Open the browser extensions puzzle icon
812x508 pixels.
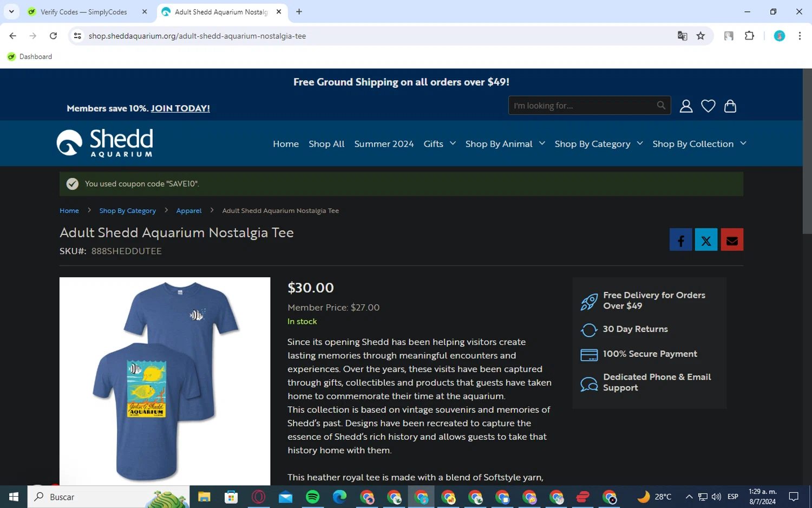pos(749,36)
